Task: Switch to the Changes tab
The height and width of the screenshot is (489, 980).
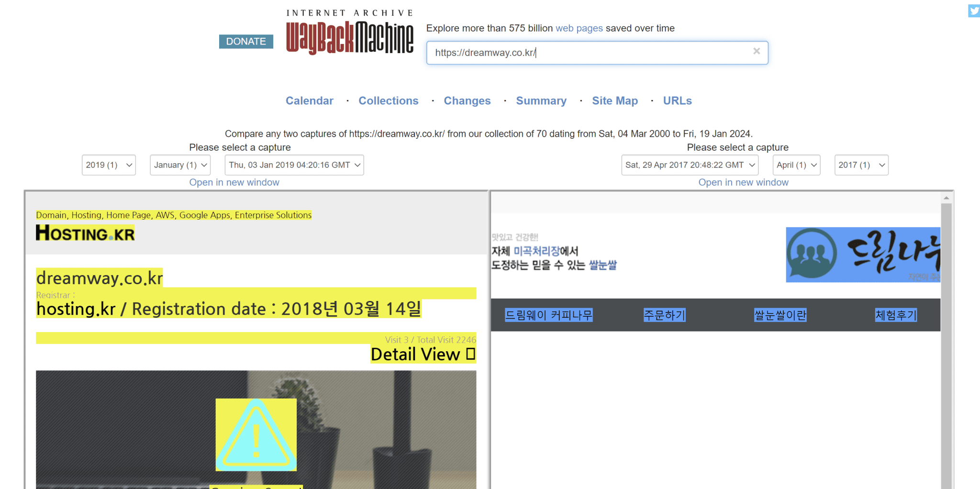Action: tap(467, 100)
